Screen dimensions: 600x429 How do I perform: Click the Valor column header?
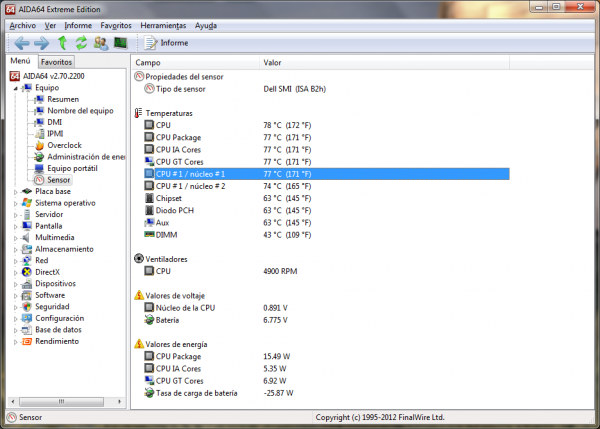tap(385, 63)
